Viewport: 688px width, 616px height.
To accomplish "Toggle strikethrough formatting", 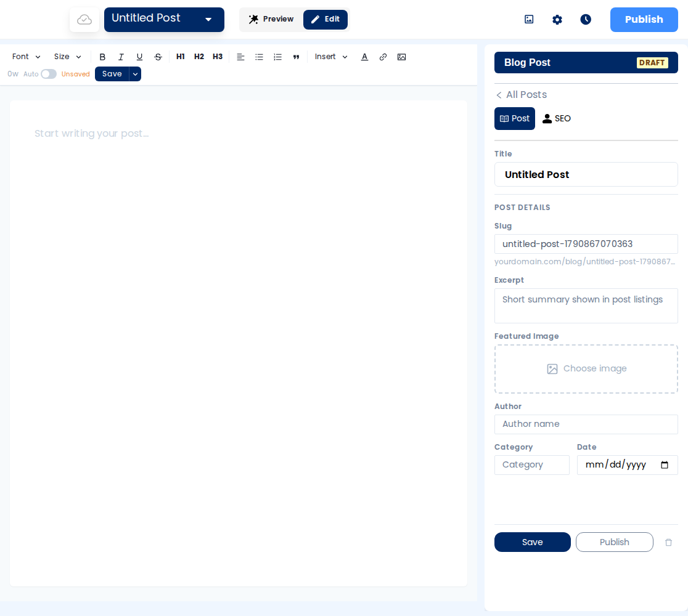I will click(x=158, y=57).
